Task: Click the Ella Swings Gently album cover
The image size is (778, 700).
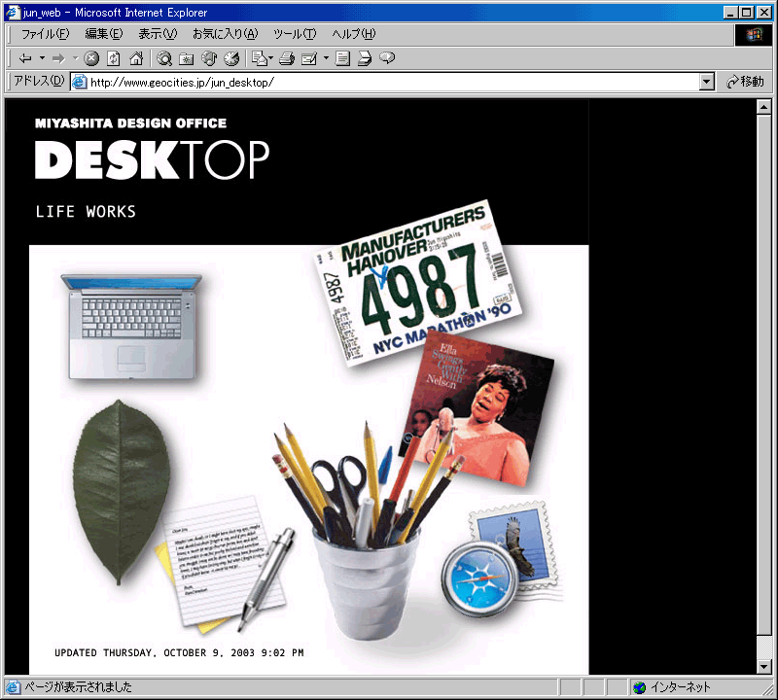Action: (477, 407)
